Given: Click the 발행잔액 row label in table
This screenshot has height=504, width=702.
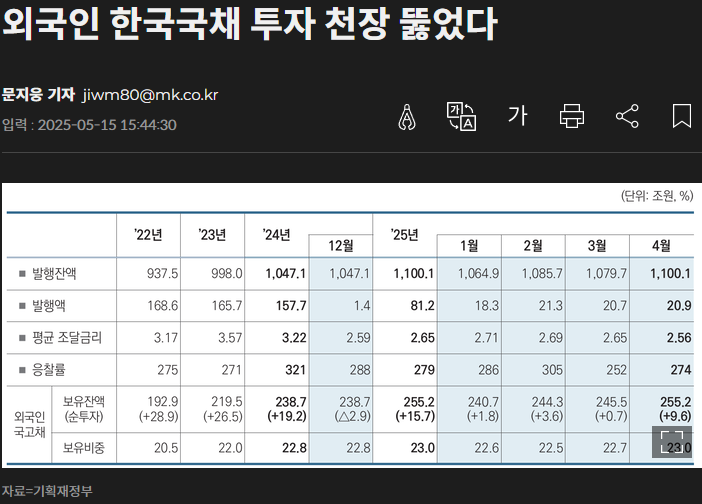Looking at the screenshot, I should pos(61,273).
